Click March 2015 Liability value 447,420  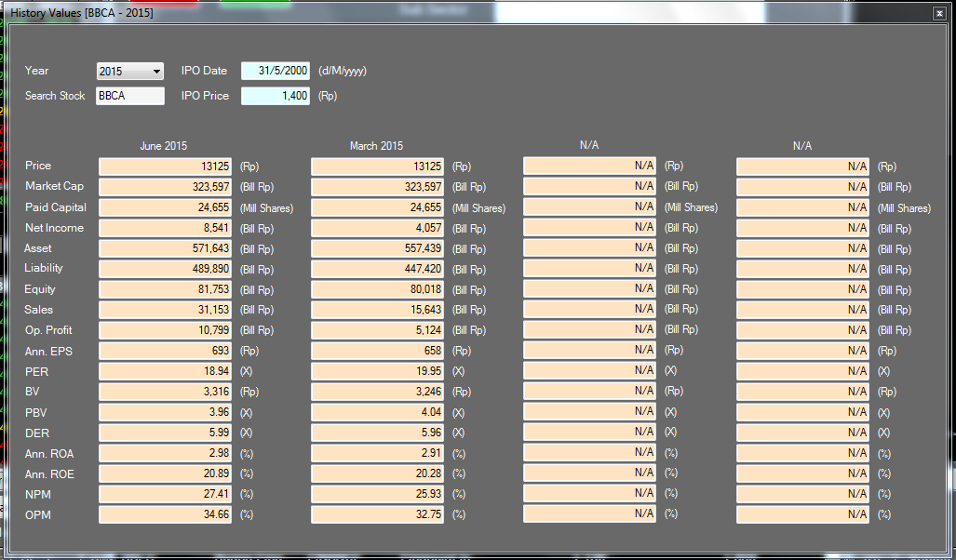[377, 269]
